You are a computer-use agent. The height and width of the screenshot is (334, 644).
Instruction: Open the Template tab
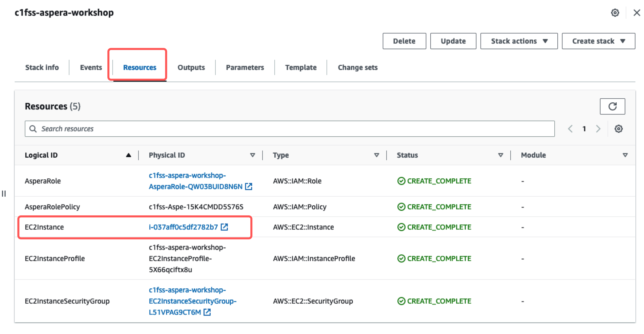pyautogui.click(x=301, y=67)
